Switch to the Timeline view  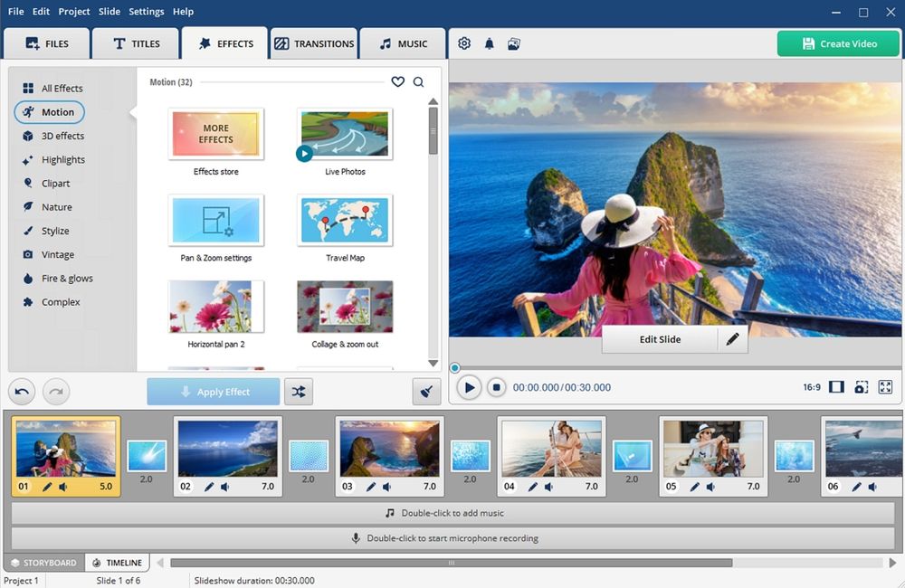click(117, 563)
